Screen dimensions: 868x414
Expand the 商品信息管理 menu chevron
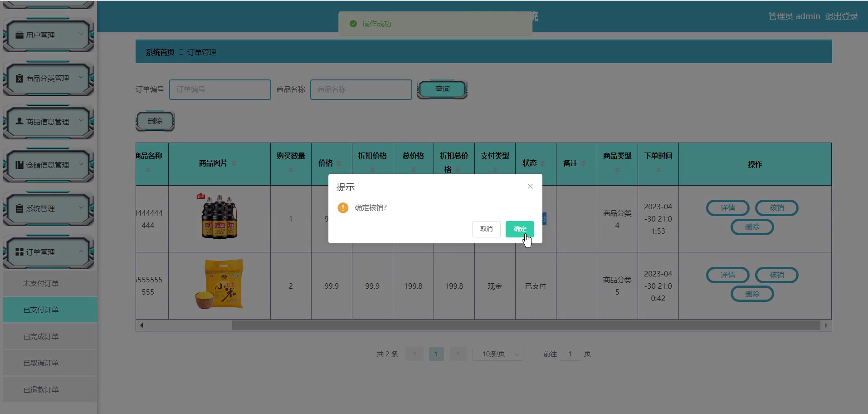81,120
